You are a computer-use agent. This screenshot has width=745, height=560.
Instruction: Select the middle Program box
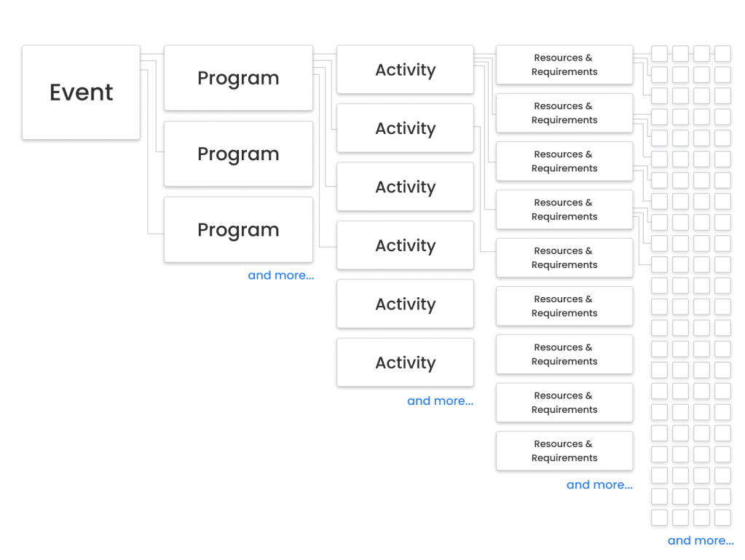(238, 154)
